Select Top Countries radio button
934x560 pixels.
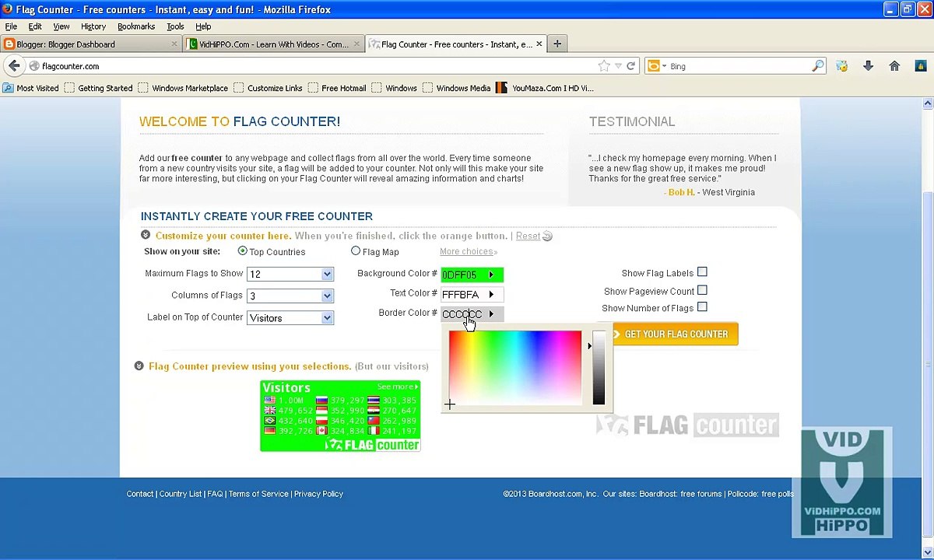point(242,251)
